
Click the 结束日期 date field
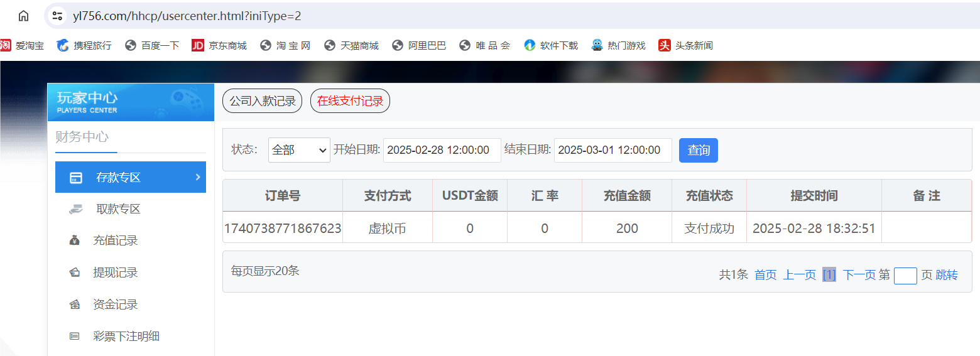coord(613,150)
